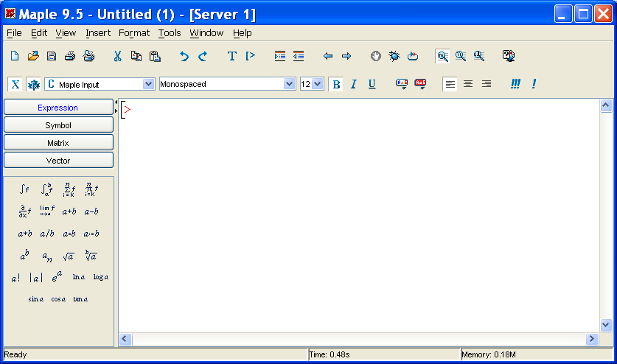Open the Maple Input style dropdown
Screen dimensions: 617x364
(148, 84)
